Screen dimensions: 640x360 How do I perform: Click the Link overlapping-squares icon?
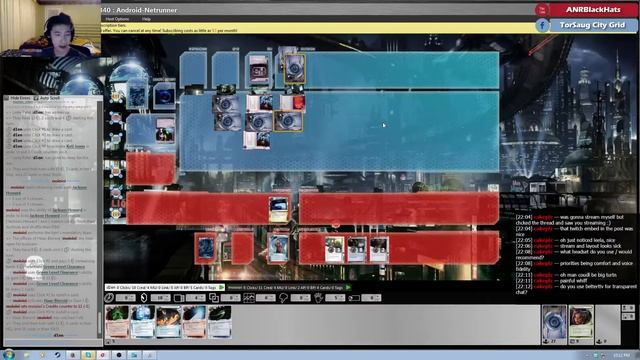point(213,298)
